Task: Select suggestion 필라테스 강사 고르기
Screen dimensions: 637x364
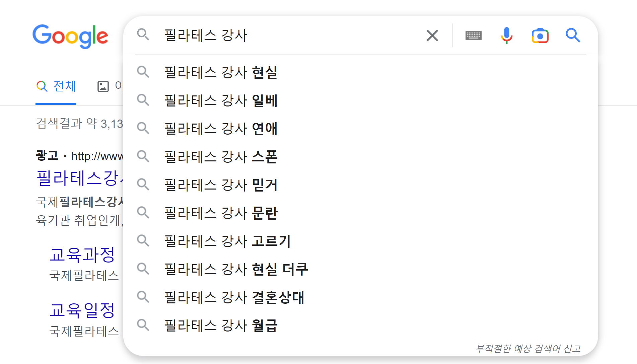Action: [227, 241]
